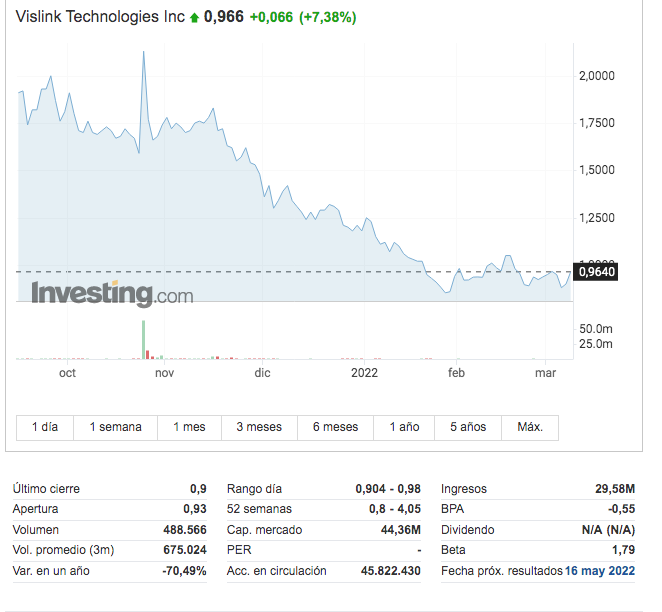Image resolution: width=662 pixels, height=612 pixels.
Task: Show the Máx. chart range
Action: [530, 427]
